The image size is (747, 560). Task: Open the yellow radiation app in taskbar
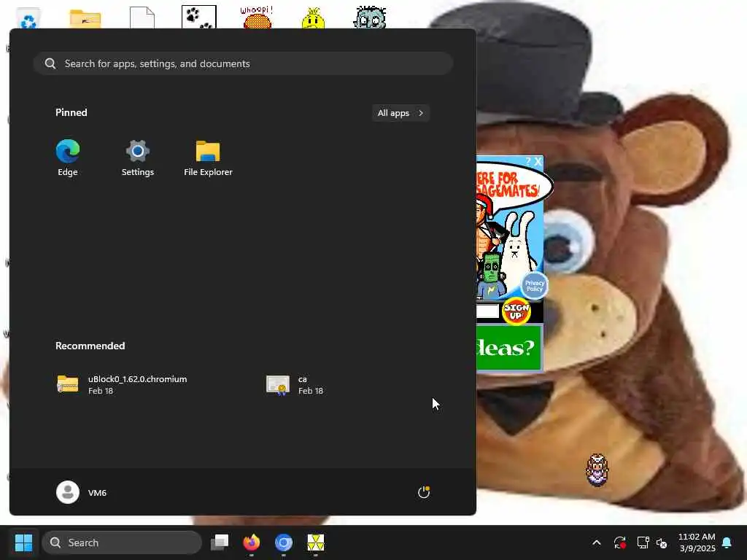[315, 542]
